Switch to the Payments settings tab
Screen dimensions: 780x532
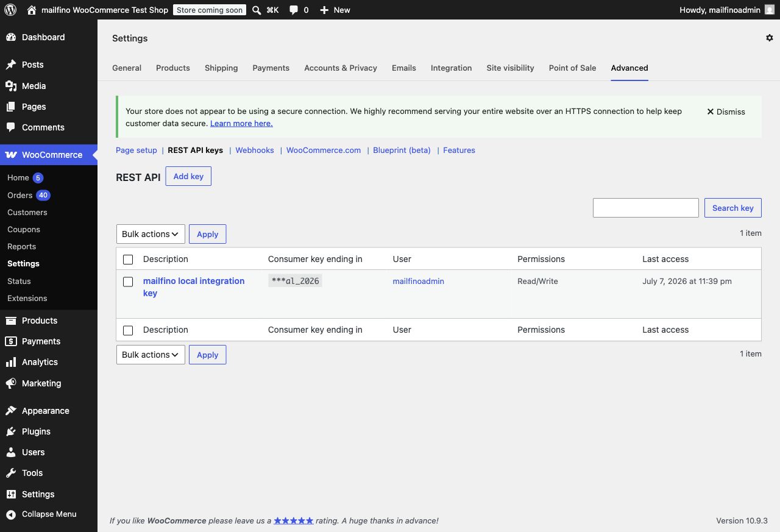271,68
